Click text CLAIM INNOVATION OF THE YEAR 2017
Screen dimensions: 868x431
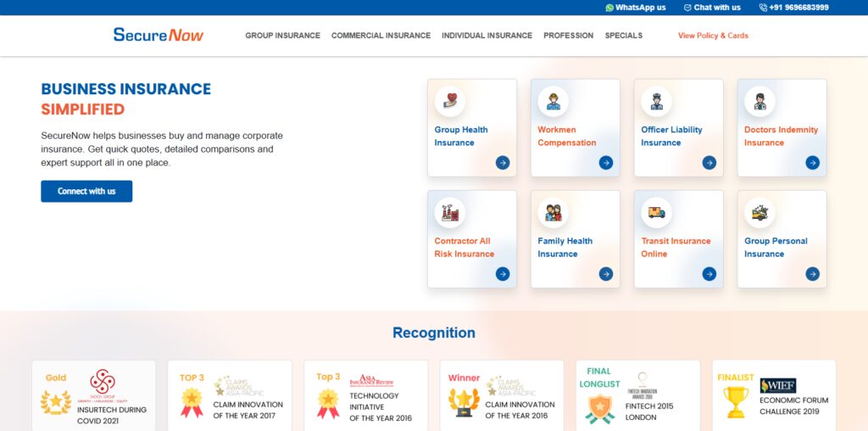point(248,410)
